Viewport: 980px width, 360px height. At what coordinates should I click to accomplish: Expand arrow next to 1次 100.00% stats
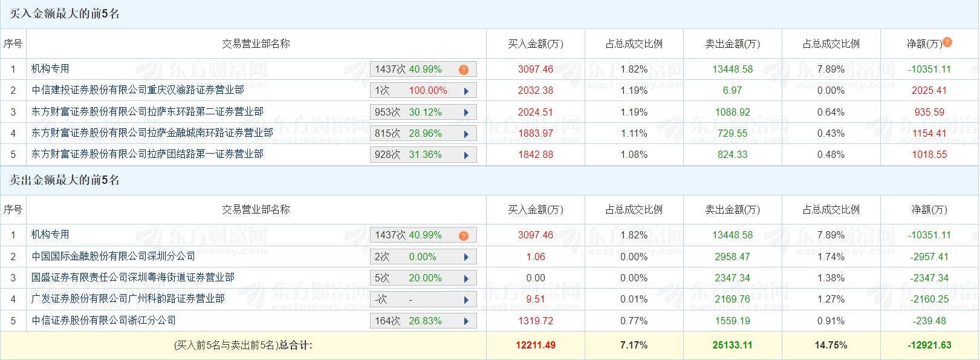click(x=466, y=91)
